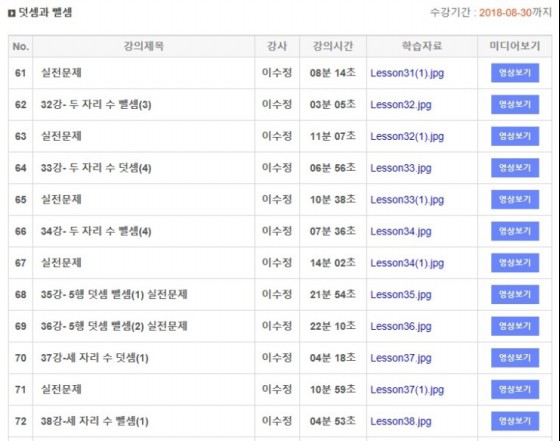Watch video for 34강 두 자리 수 뺄셈(4)
The image size is (560, 441).
[x=515, y=231]
